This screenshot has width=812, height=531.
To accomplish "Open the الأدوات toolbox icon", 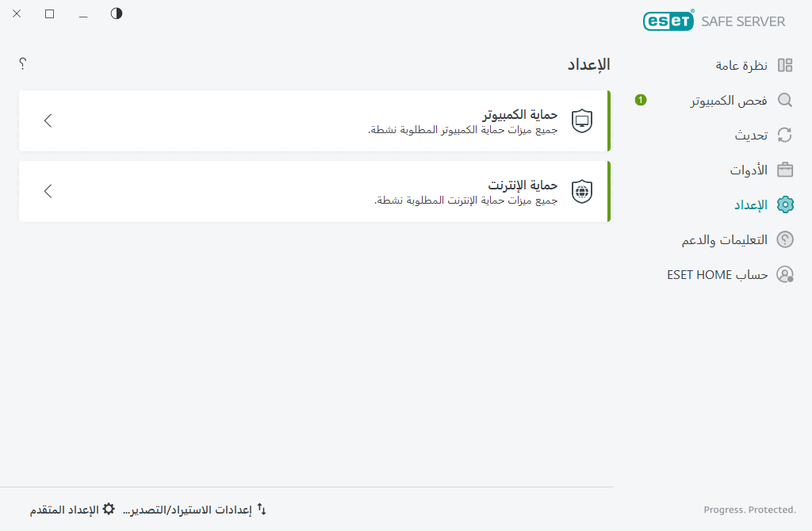I will (785, 170).
